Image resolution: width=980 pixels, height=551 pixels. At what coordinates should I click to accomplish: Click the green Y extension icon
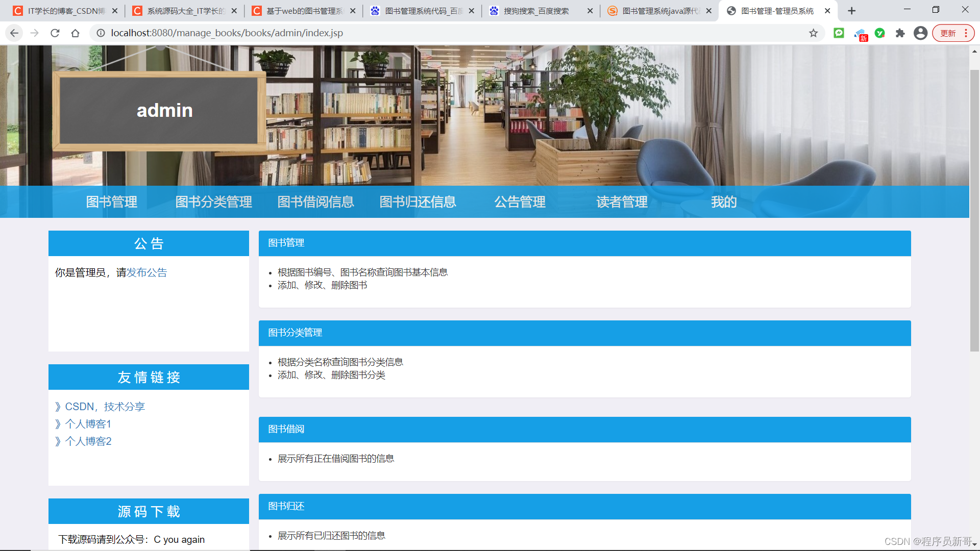coord(880,33)
